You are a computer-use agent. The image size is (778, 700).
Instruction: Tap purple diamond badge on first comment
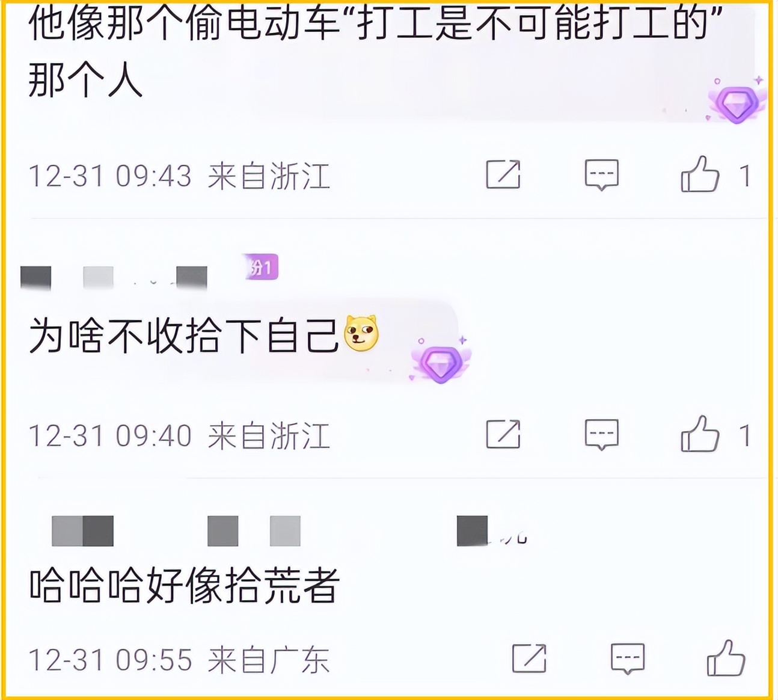(x=737, y=102)
